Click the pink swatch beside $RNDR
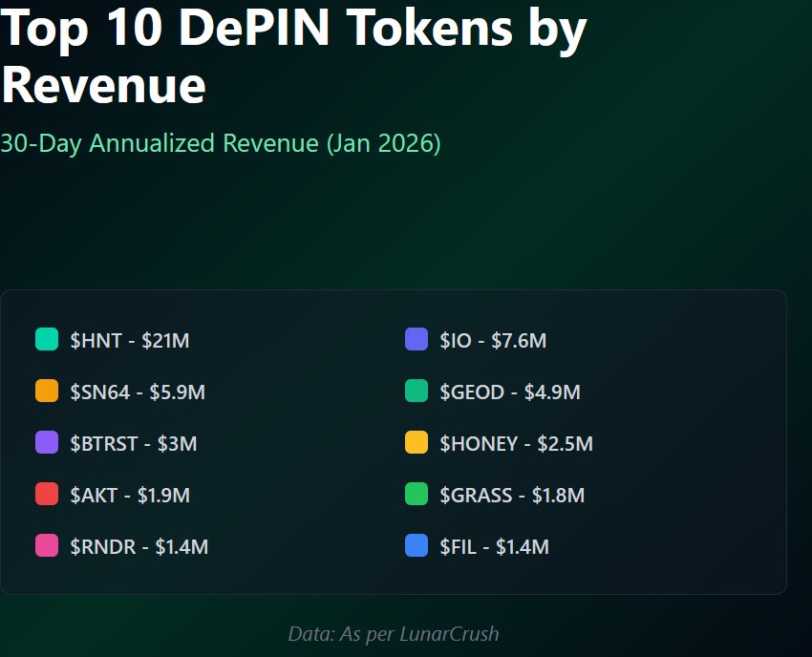The width and height of the screenshot is (812, 657). pyautogui.click(x=47, y=545)
